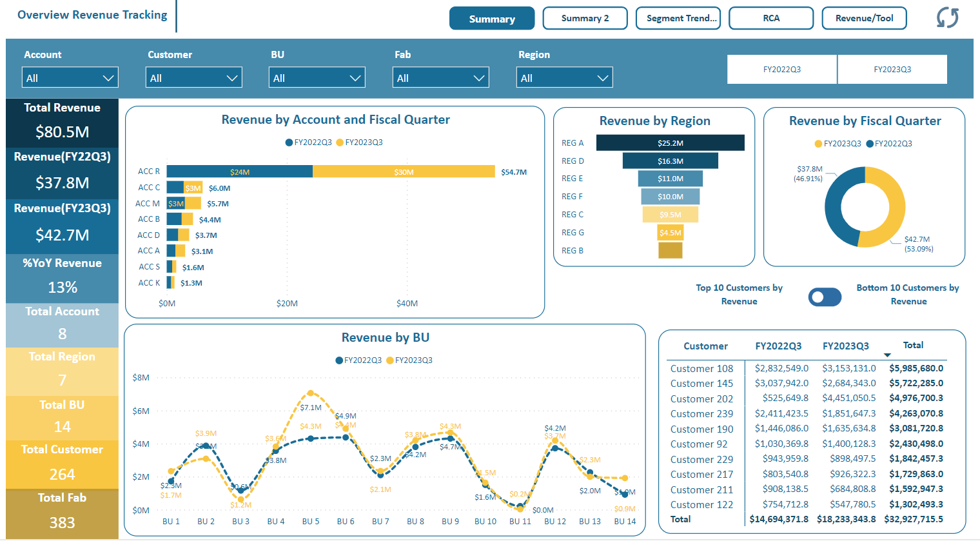Screen dimensions: 980x541
Task: Click the Total Revenue $80.5M card
Action: [x=63, y=123]
